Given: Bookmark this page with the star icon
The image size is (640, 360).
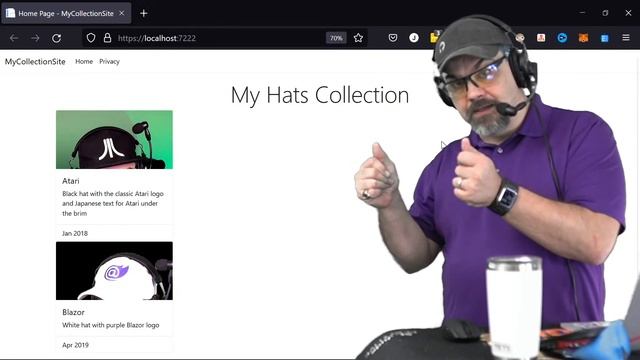Looking at the screenshot, I should 358,38.
